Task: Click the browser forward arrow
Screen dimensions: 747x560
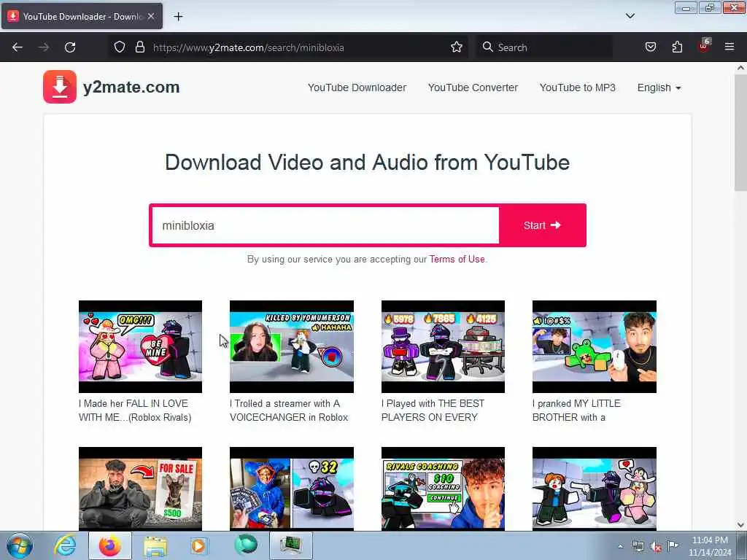Action: pos(44,47)
